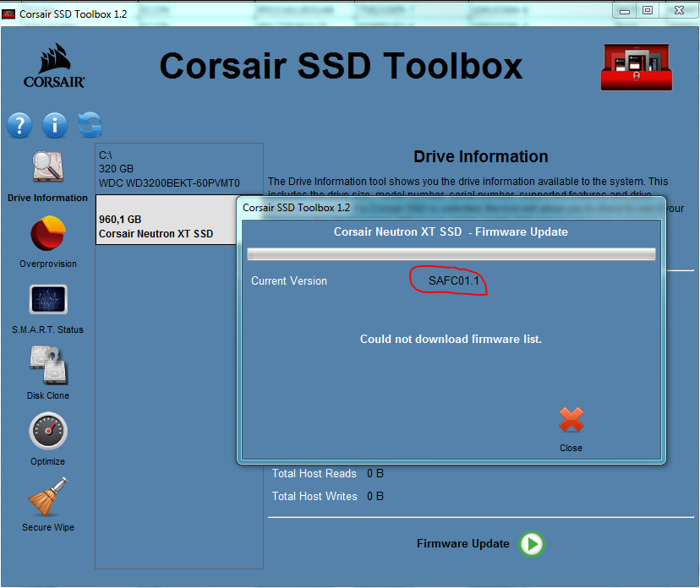Maximize the Corsair SSD Toolbox window
This screenshot has width=700, height=588.
tap(648, 10)
